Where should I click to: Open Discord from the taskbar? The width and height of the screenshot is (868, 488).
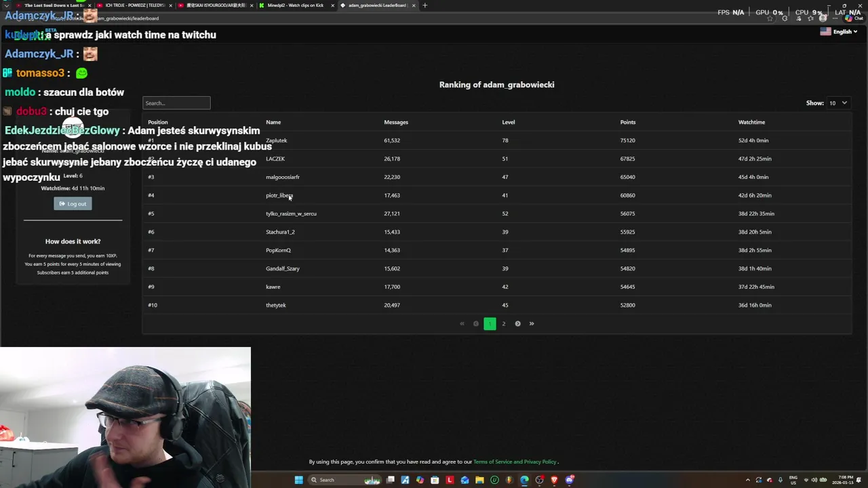coord(570,480)
